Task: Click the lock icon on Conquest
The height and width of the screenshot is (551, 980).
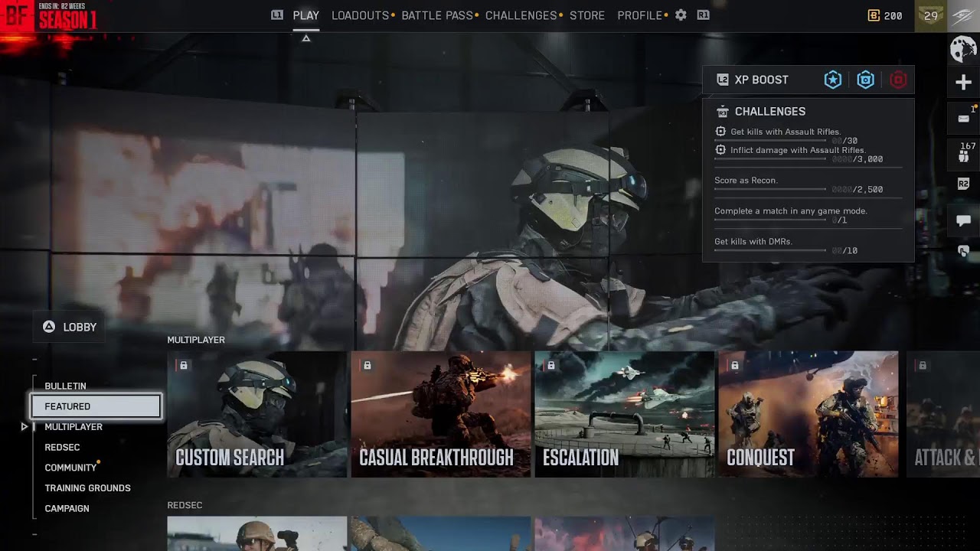Action: tap(734, 366)
